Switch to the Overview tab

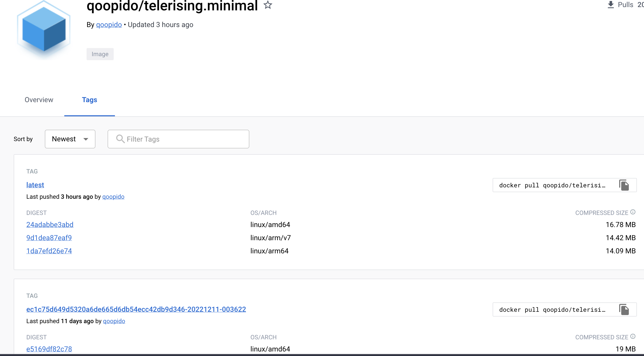[39, 100]
